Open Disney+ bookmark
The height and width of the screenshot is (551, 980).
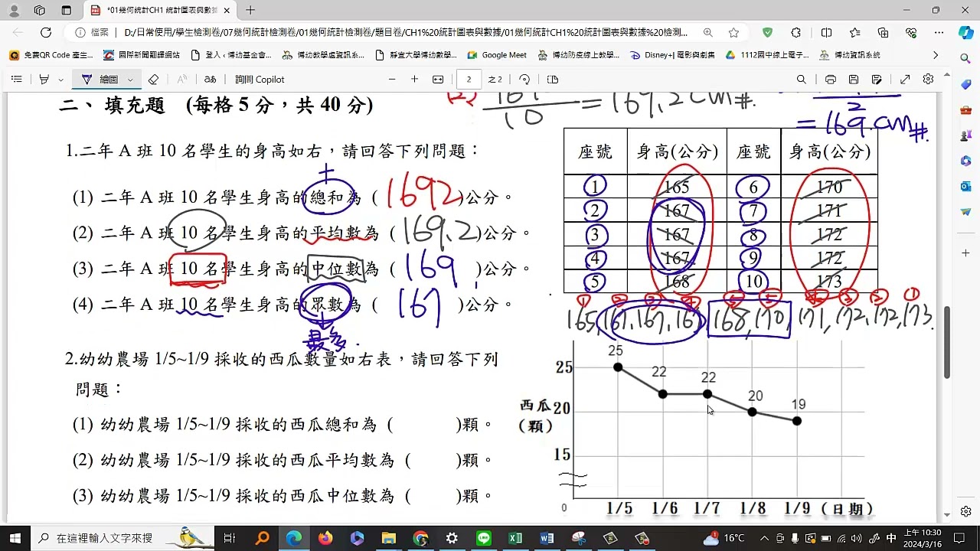click(672, 55)
